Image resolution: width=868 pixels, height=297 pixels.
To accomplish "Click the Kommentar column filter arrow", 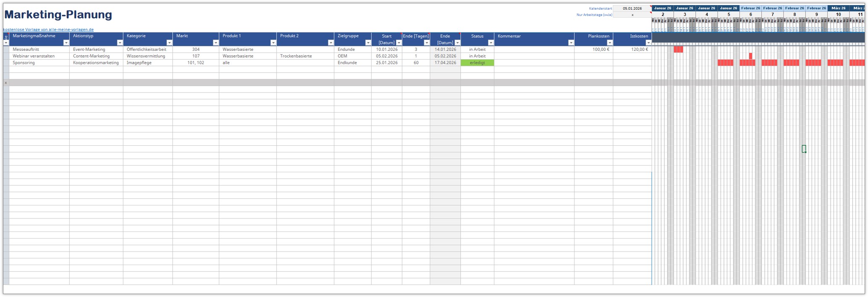I will click(571, 43).
